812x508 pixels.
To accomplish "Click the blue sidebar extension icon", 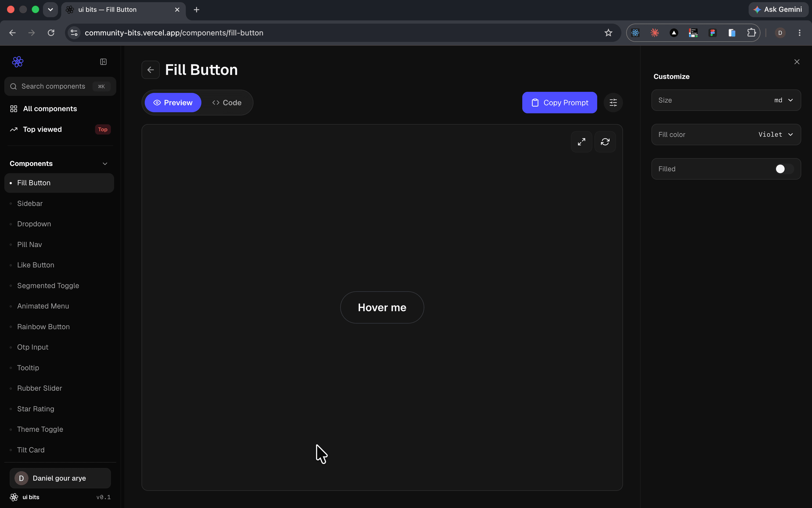I will [732, 33].
